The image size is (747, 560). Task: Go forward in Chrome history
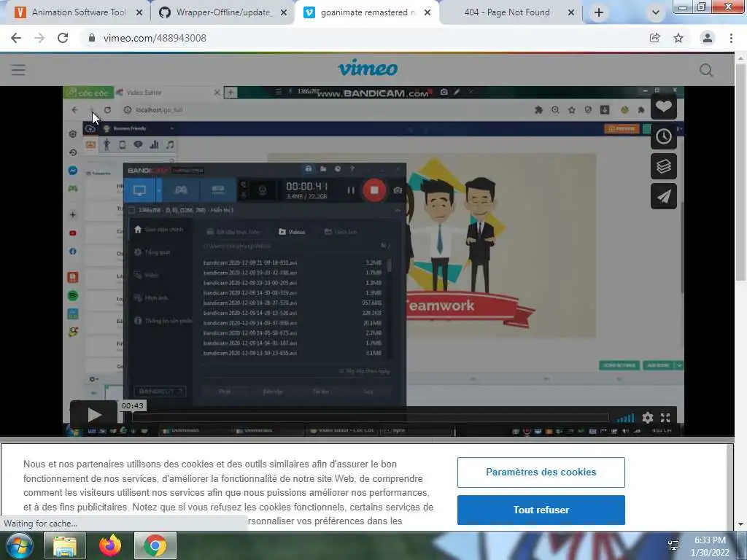click(x=39, y=38)
